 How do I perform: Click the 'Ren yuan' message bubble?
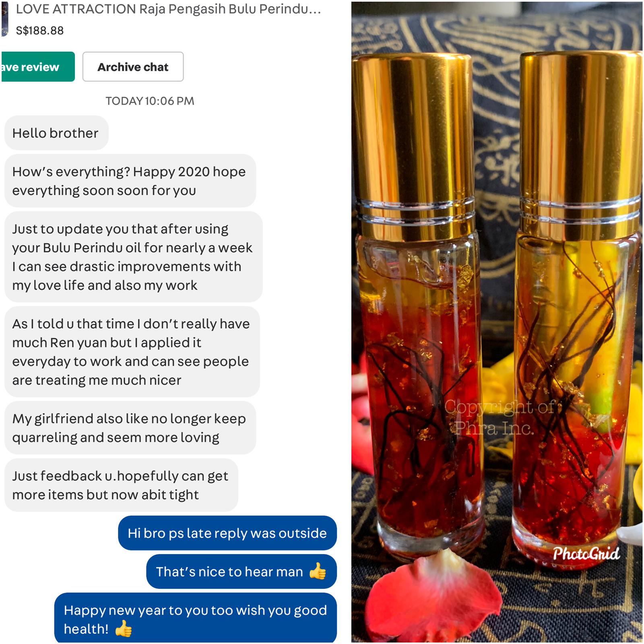point(132,352)
